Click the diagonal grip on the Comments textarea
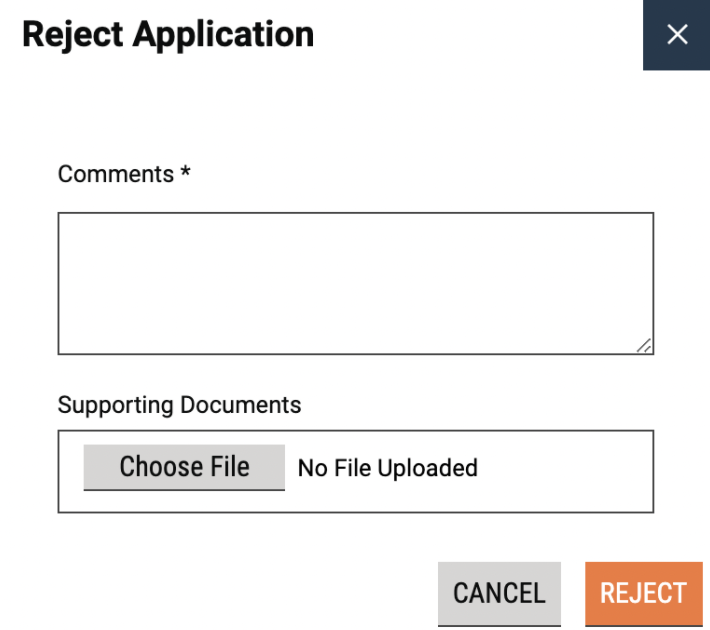This screenshot has width=710, height=630. pyautogui.click(x=644, y=345)
